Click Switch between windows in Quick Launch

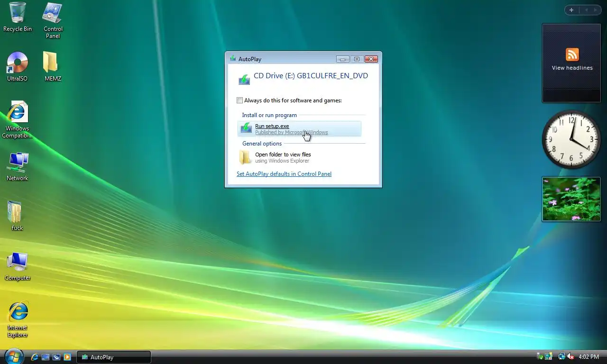click(56, 357)
